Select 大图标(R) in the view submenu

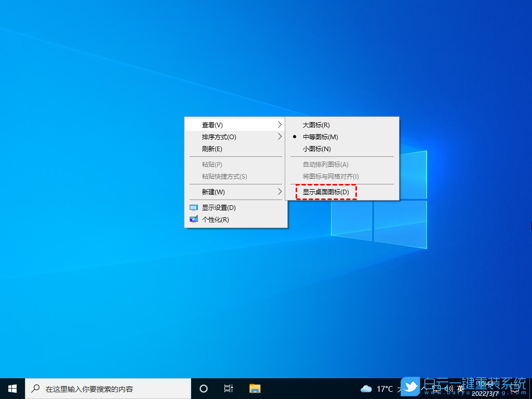[x=317, y=125]
